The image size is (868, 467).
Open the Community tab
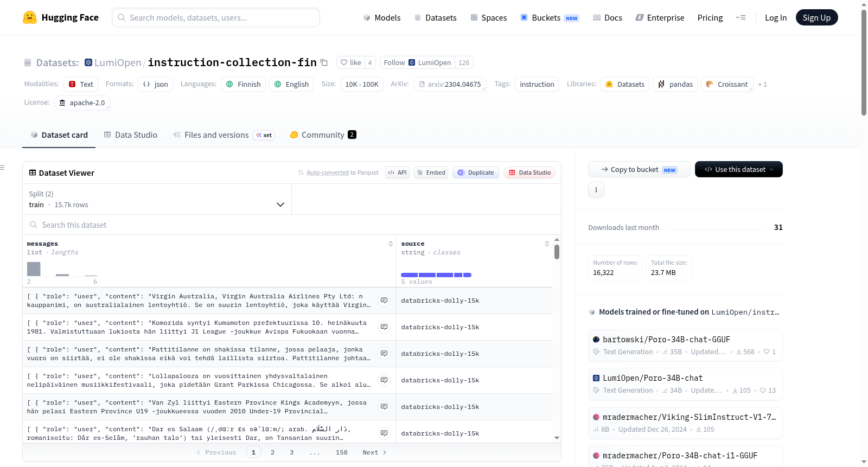[x=323, y=135]
